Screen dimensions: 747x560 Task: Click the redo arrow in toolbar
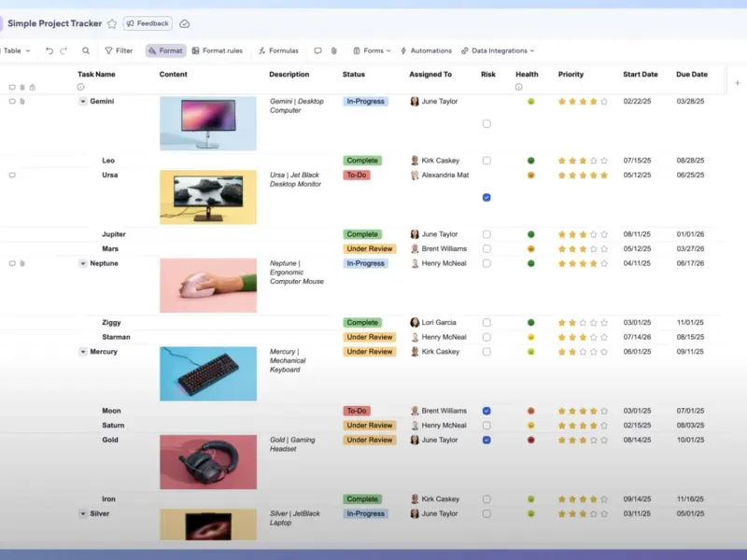click(64, 50)
